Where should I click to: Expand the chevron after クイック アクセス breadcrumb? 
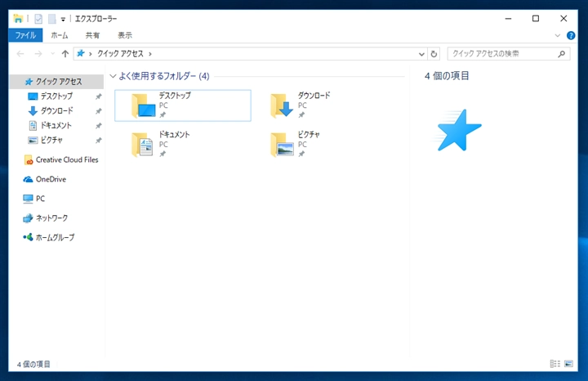click(150, 54)
